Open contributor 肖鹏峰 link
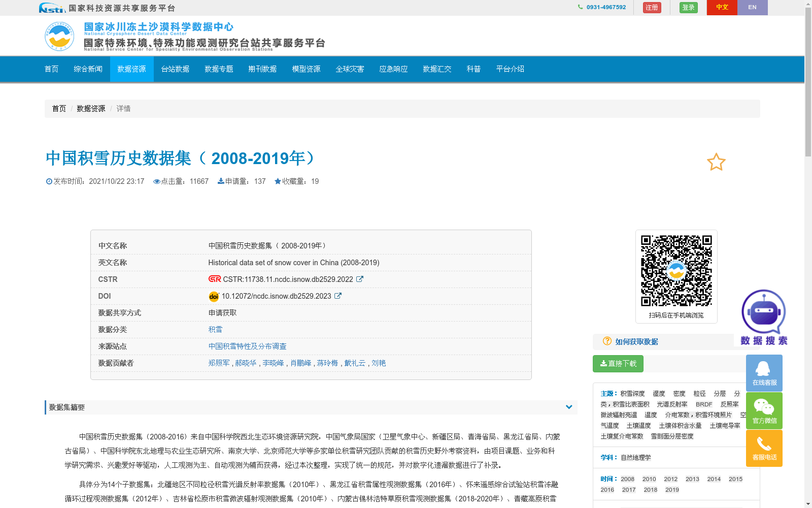This screenshot has height=508, width=812. coord(301,363)
